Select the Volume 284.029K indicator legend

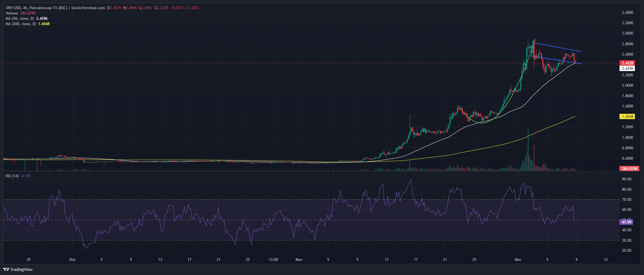(21, 13)
